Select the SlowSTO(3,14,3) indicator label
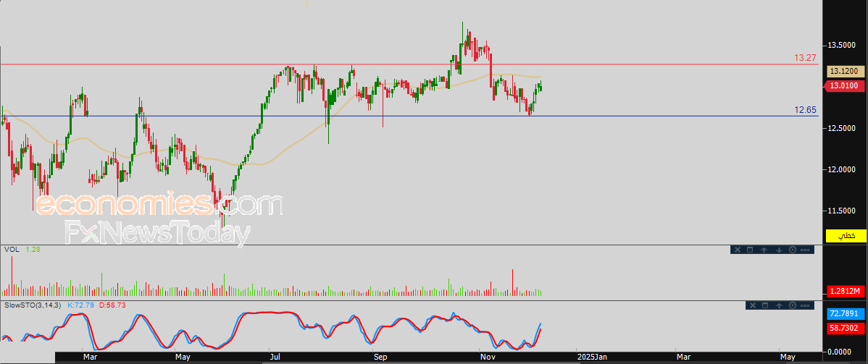Viewport: 868px width, 364px height. point(32,305)
